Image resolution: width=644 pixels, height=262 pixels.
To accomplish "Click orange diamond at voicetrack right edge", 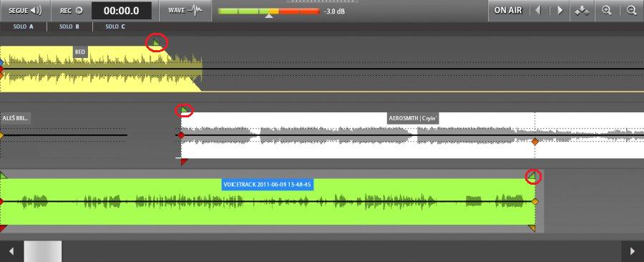I will pyautogui.click(x=535, y=202).
